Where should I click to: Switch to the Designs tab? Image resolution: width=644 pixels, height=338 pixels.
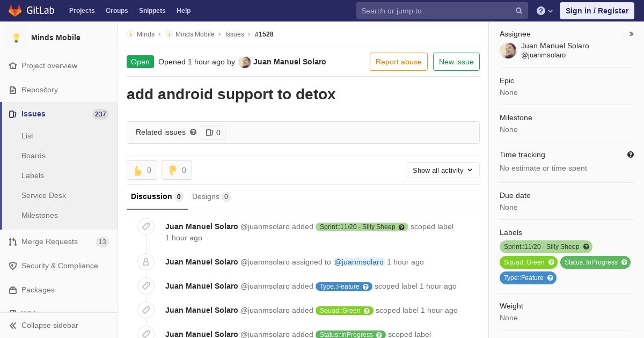211,196
